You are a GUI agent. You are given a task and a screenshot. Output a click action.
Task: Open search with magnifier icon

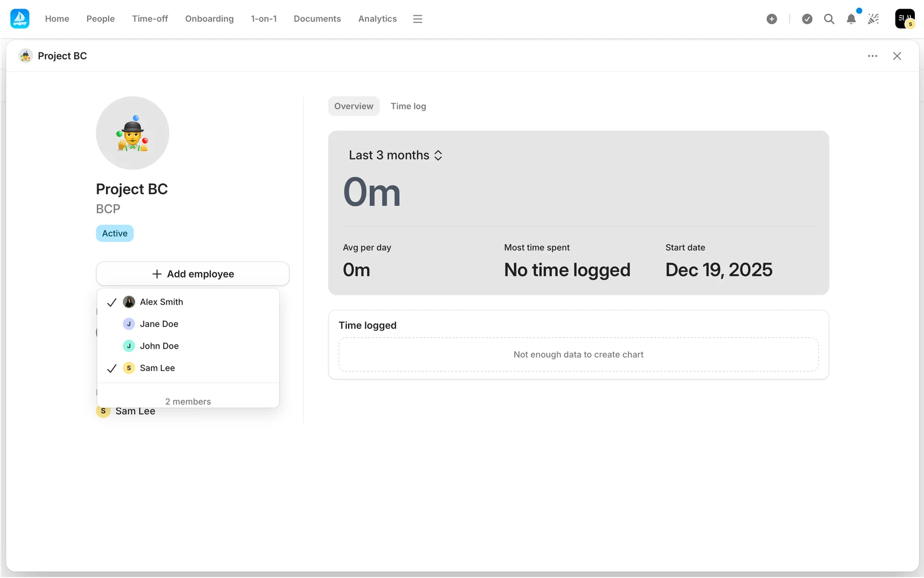829,19
